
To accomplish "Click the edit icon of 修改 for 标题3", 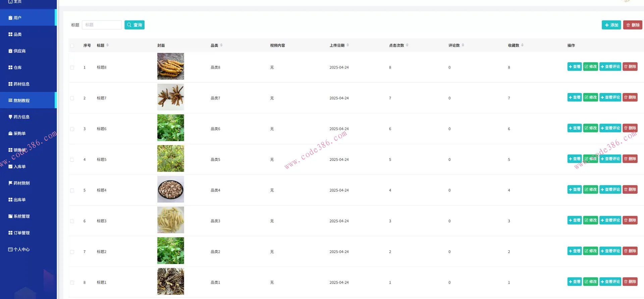I will [x=586, y=220].
